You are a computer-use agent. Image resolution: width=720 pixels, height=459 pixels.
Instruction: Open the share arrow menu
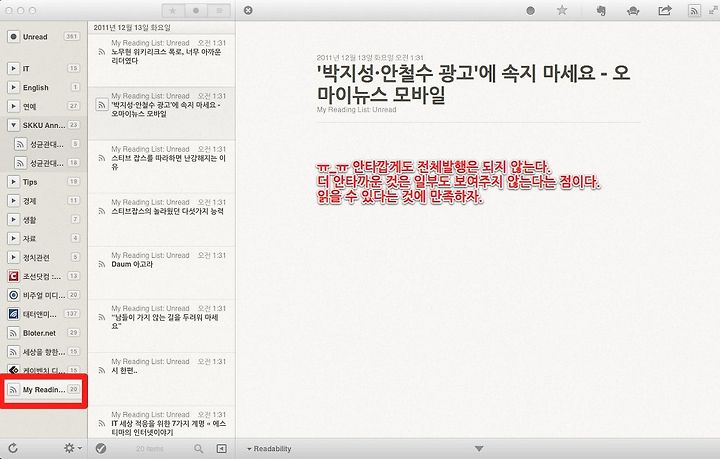pos(664,10)
